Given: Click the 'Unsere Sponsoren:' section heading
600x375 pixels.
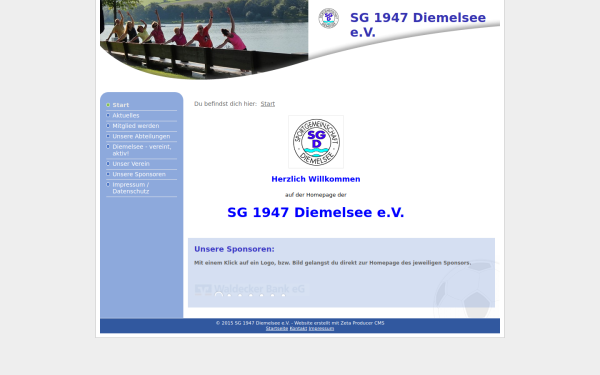Looking at the screenshot, I should [234, 249].
